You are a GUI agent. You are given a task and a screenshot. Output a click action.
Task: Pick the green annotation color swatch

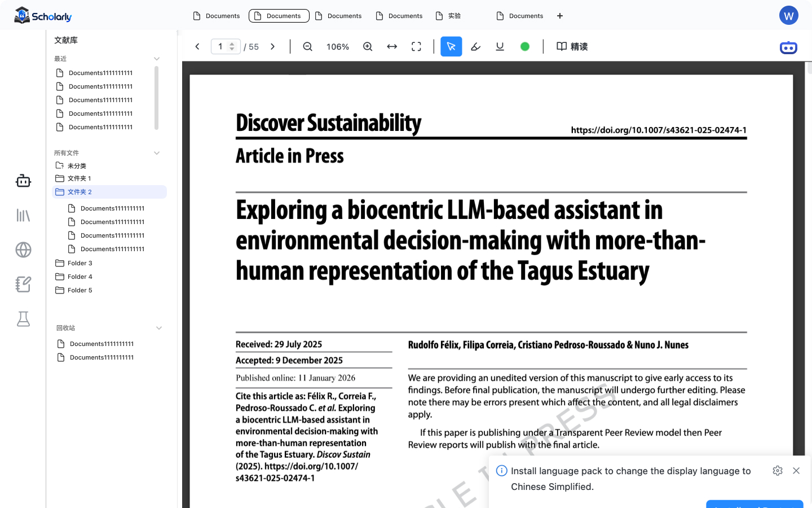point(525,47)
